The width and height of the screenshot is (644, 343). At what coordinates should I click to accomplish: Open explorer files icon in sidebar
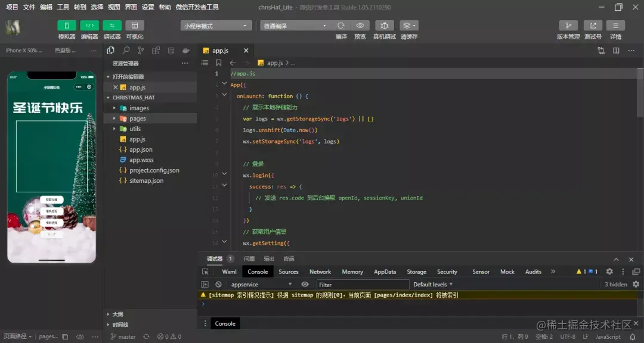coord(110,51)
